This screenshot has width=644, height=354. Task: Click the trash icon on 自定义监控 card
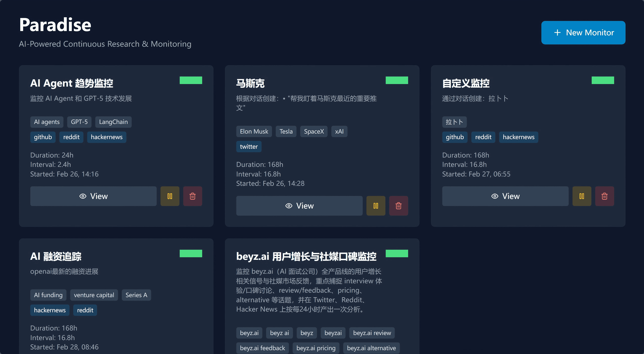604,196
